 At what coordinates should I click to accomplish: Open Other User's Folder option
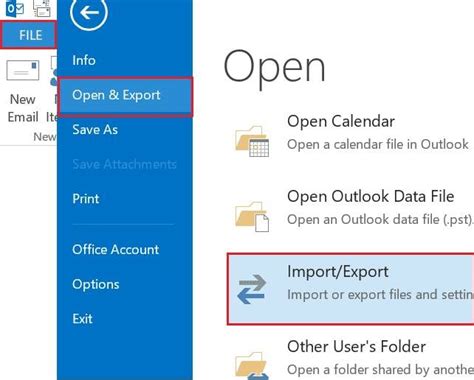(357, 347)
